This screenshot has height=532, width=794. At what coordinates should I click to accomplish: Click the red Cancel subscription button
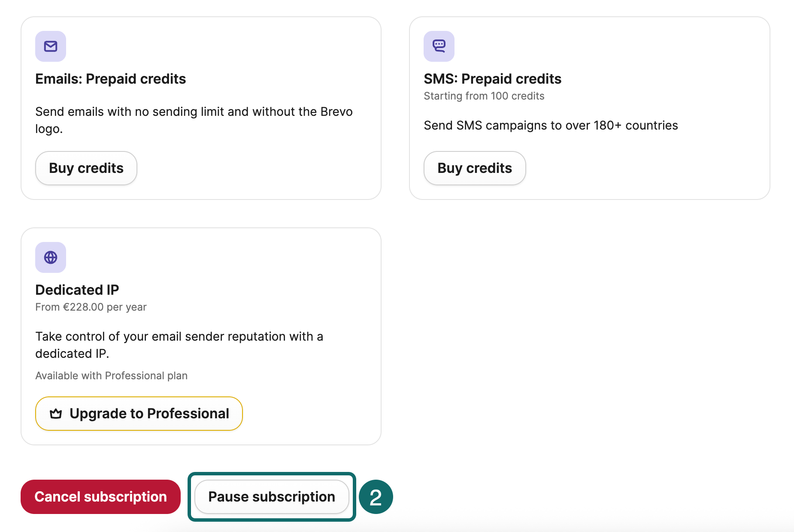pyautogui.click(x=100, y=497)
